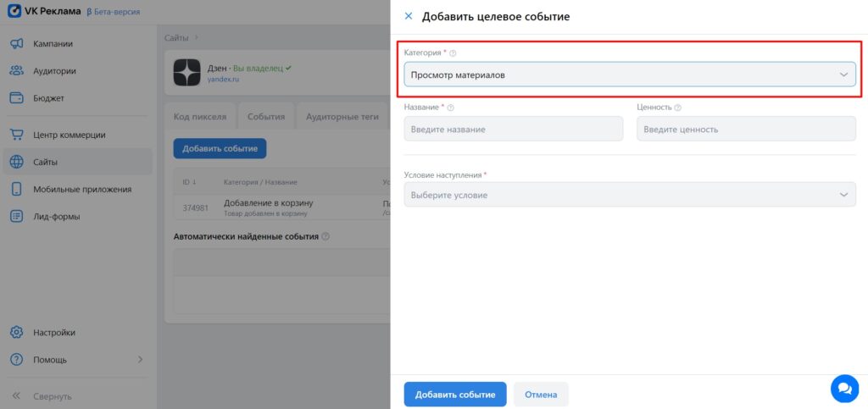868x409 pixels.
Task: Click the Аудитории people icon
Action: tap(16, 71)
